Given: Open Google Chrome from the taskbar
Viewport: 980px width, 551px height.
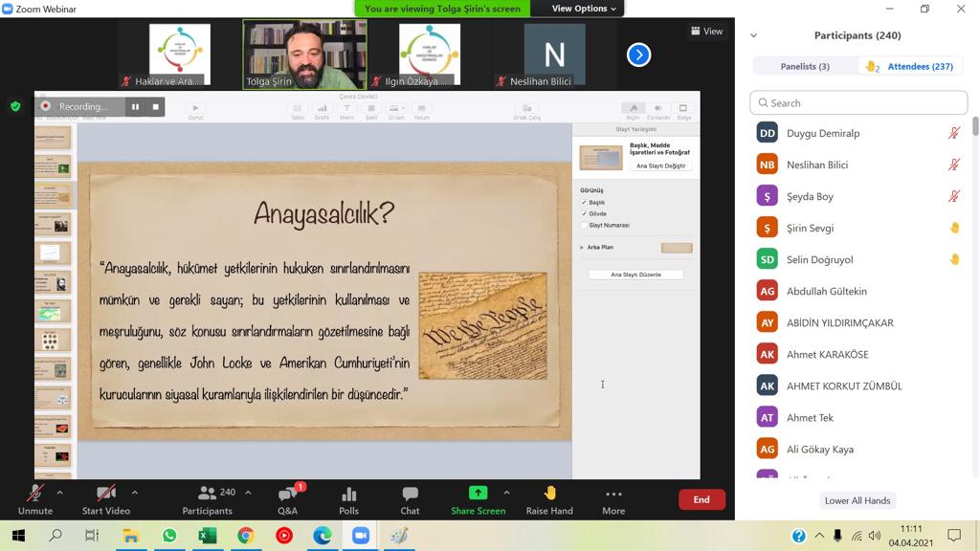Looking at the screenshot, I should click(x=246, y=536).
